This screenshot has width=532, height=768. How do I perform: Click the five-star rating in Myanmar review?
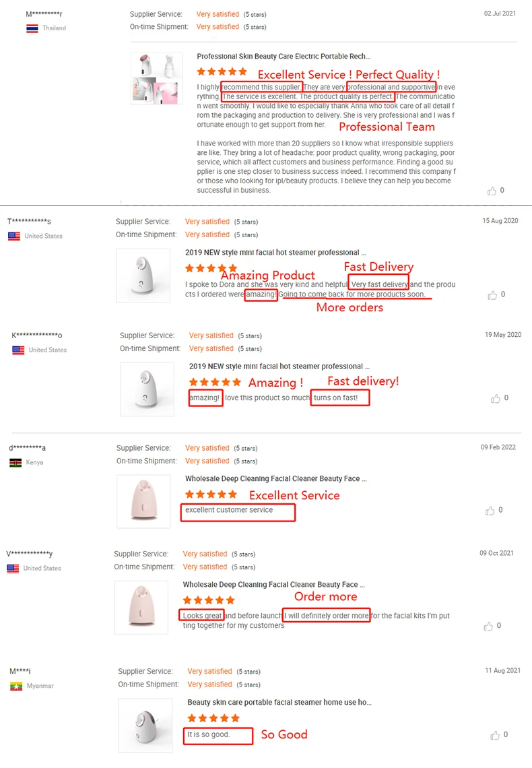coord(213,718)
